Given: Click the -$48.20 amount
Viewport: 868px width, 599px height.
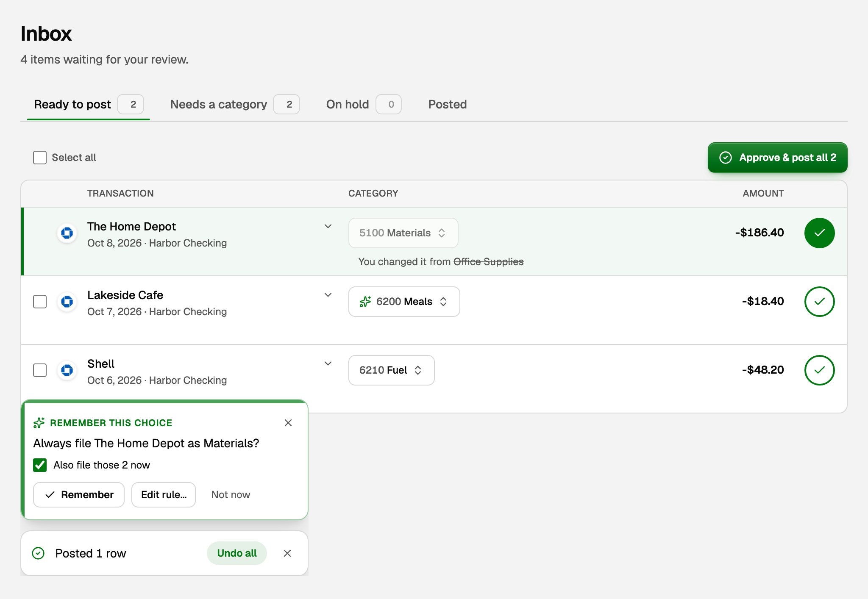Looking at the screenshot, I should 763,370.
